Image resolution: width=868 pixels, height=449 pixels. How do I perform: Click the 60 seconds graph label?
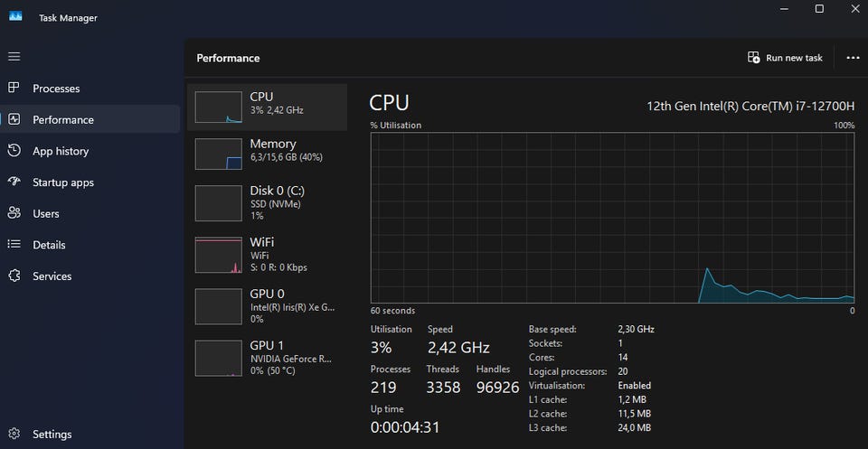(x=392, y=311)
